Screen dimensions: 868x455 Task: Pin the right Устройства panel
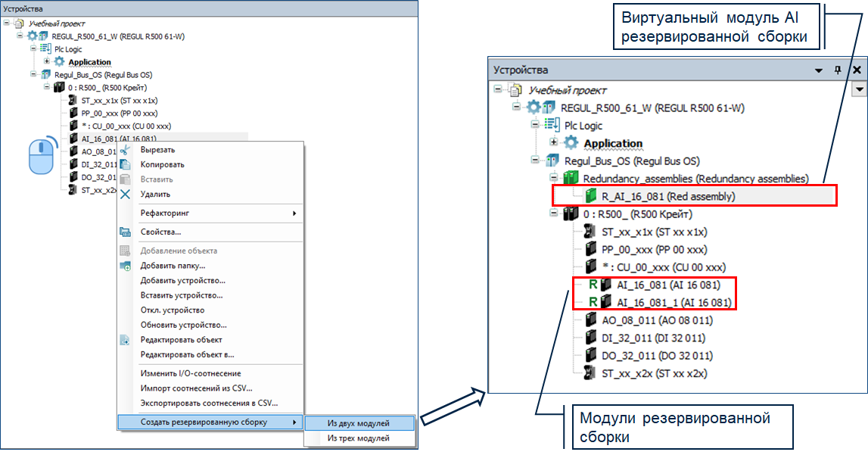[838, 70]
